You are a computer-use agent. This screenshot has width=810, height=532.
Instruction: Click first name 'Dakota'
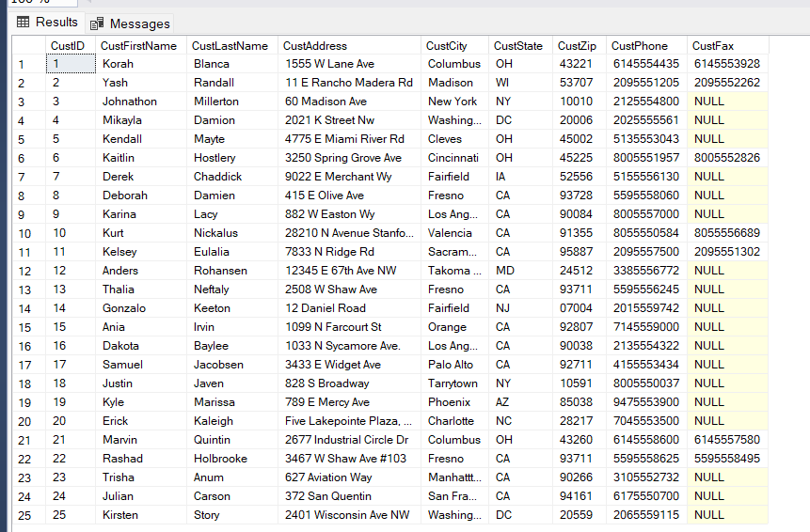141,346
